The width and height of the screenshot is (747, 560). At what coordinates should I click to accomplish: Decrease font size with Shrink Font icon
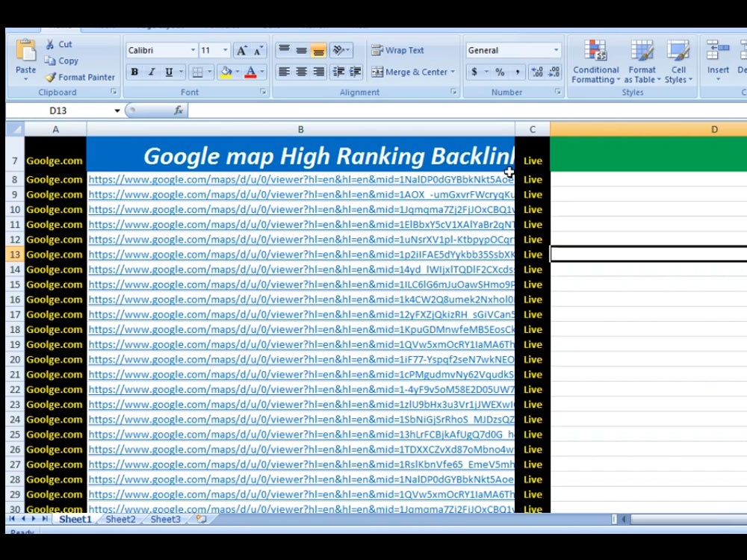pos(258,51)
